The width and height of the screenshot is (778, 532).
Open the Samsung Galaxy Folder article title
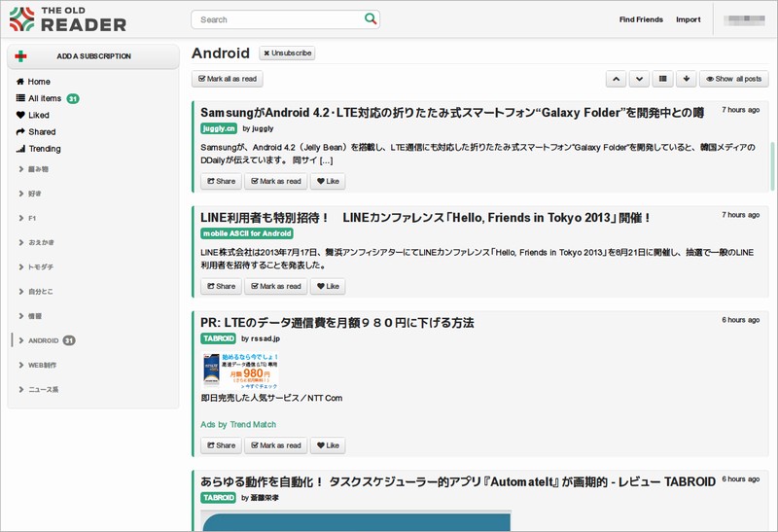point(452,113)
